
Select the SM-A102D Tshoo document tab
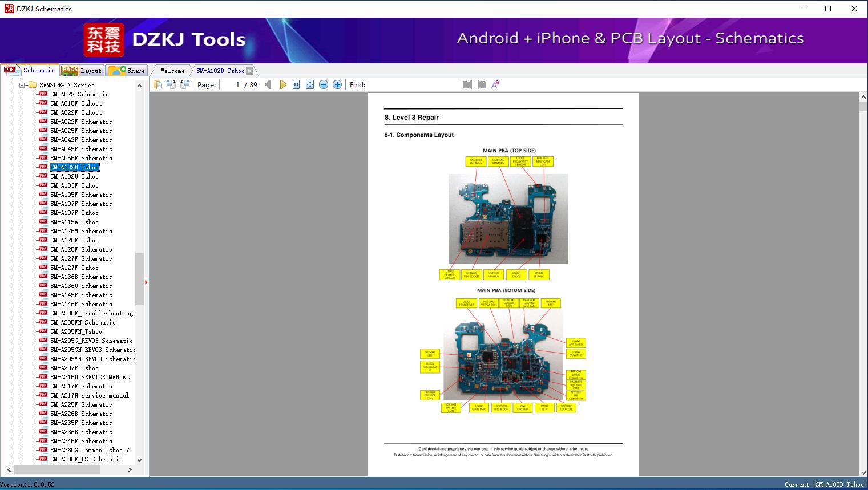(x=220, y=71)
